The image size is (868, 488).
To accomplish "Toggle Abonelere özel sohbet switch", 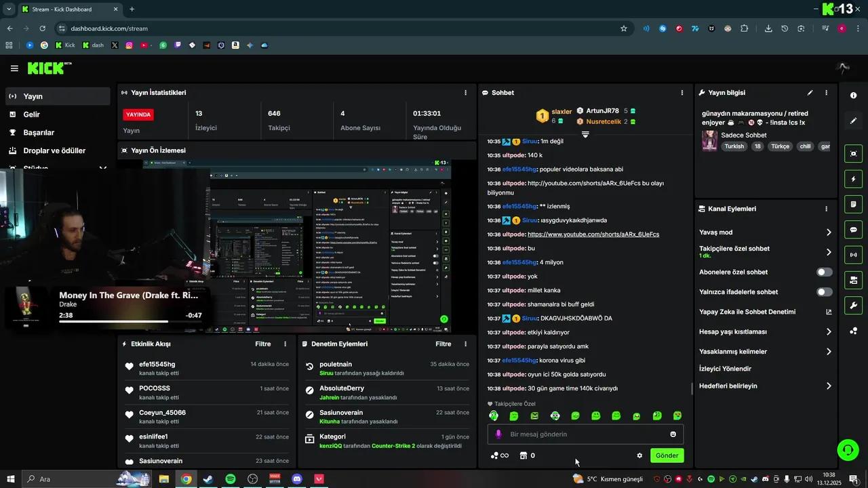I will [824, 272].
